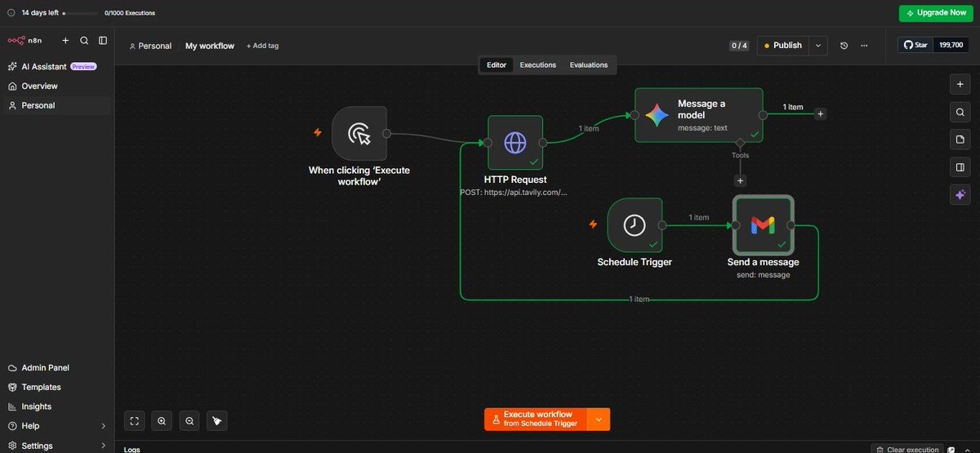Open search from the sidebar magnifier icon
Screen dimensions: 980x453
pyautogui.click(x=84, y=40)
